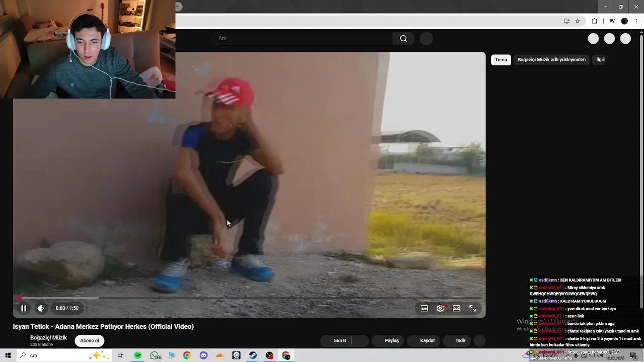This screenshot has height=362, width=644.
Task: Click the search magnifier button on YouTube
Action: [x=404, y=39]
